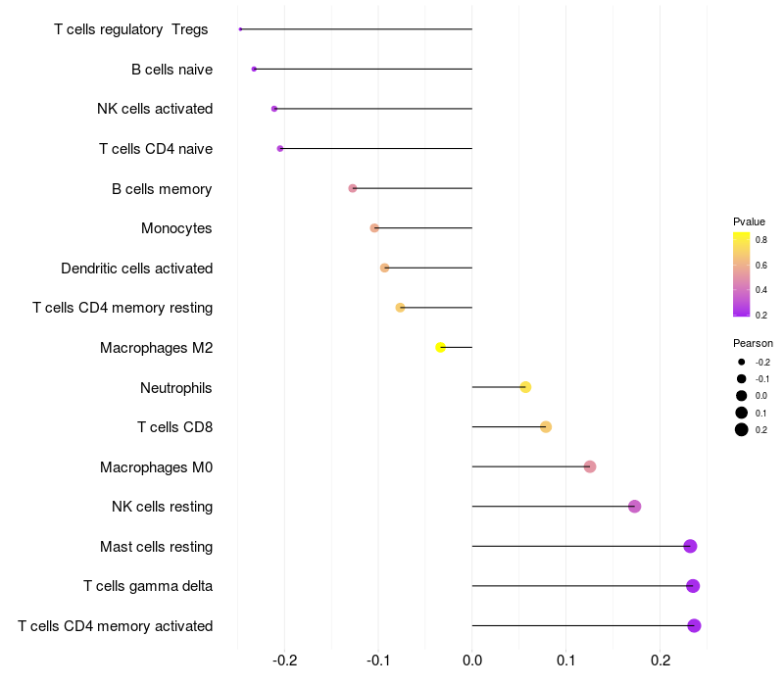Click the Pearson 0.2 legend dot
The height and width of the screenshot is (686, 784).
742,429
